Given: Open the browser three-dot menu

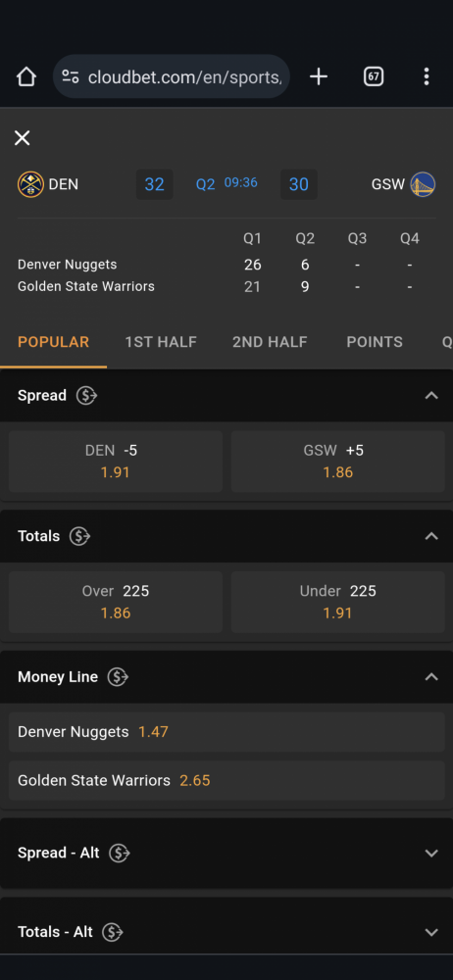Looking at the screenshot, I should [x=427, y=76].
